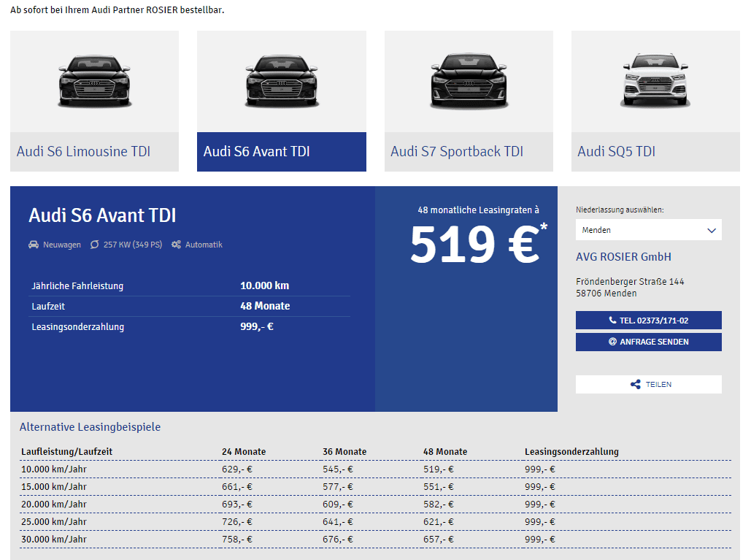
Task: Switch to Audi S7 Sportback TDI tab
Action: (469, 152)
